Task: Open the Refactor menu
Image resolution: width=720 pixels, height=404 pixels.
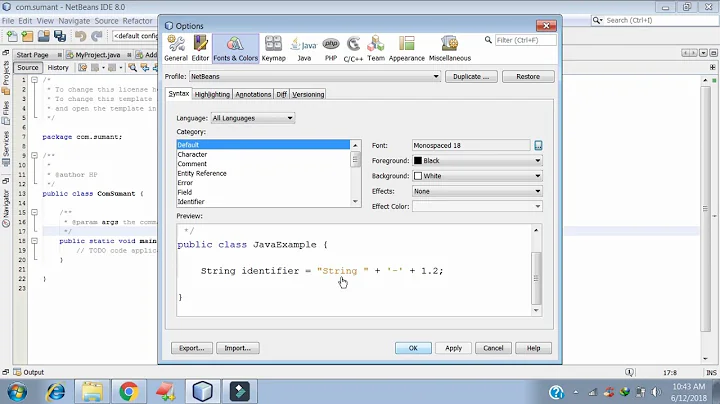Action: click(x=137, y=21)
